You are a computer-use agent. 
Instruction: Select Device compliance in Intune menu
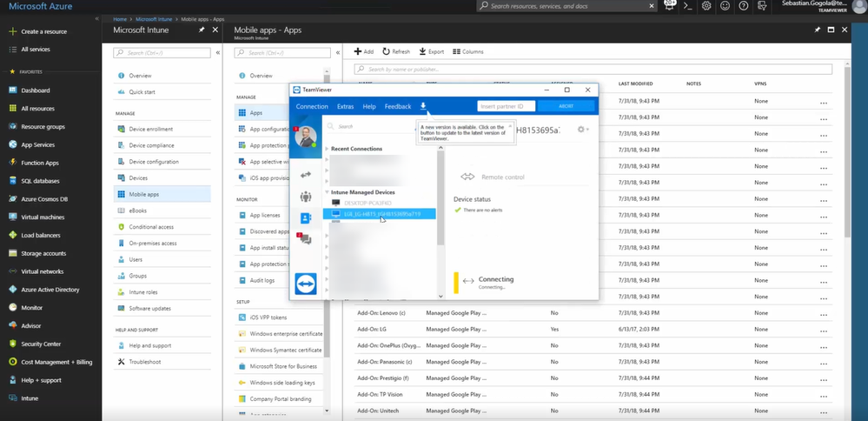click(x=151, y=145)
